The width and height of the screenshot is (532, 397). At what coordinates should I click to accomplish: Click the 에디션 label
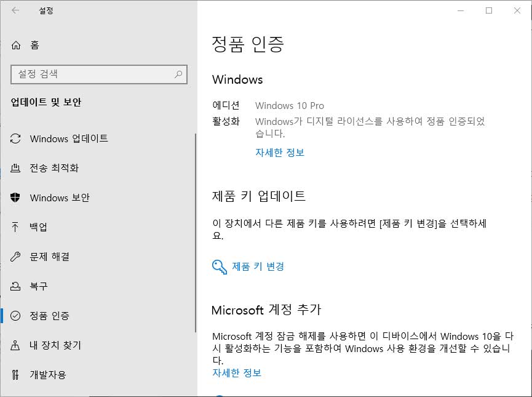226,105
